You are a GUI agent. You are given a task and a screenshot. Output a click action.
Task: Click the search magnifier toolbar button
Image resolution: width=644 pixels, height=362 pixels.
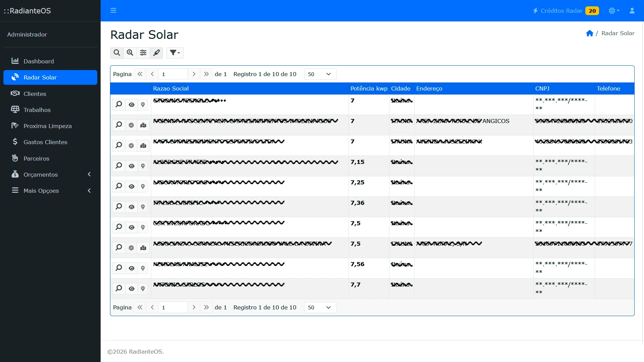[117, 53]
